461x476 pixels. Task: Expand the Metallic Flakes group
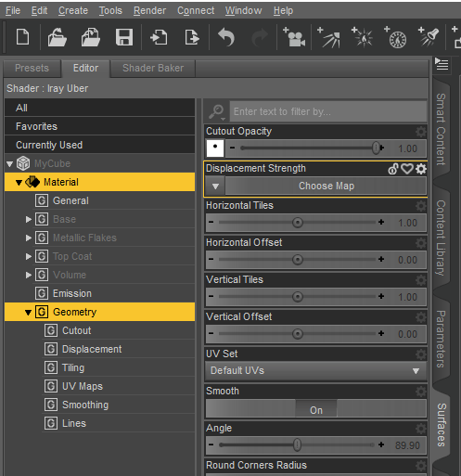click(29, 238)
